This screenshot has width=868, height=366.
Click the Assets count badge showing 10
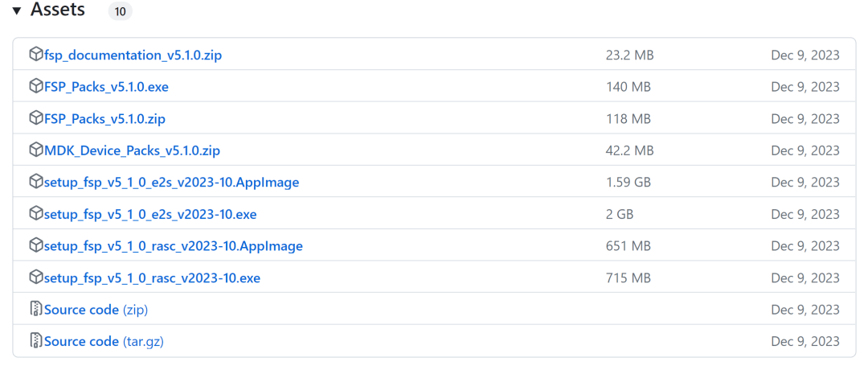tap(120, 12)
